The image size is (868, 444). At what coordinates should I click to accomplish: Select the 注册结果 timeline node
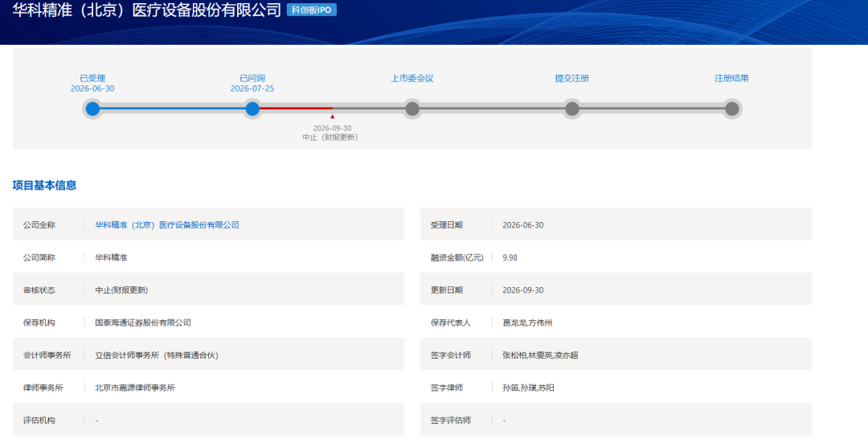pyautogui.click(x=732, y=109)
